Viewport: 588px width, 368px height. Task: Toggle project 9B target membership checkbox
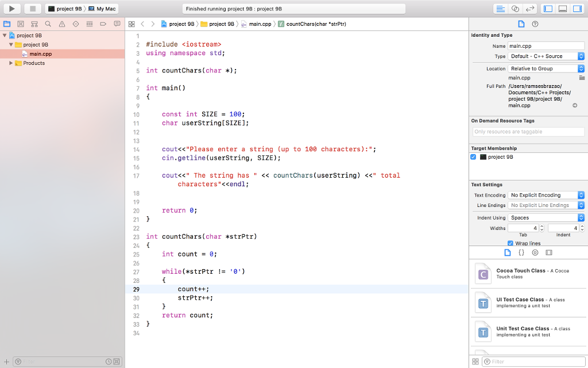click(x=474, y=157)
